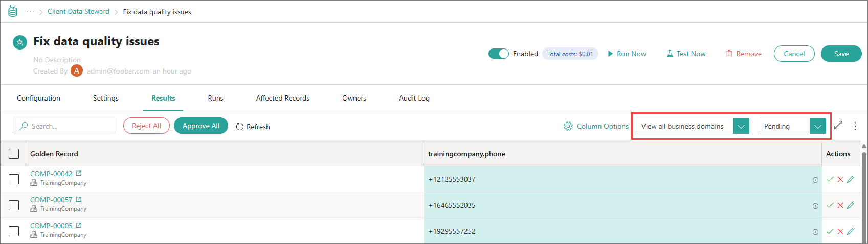
Task: Switch to the Affected Records tab
Action: [x=282, y=98]
